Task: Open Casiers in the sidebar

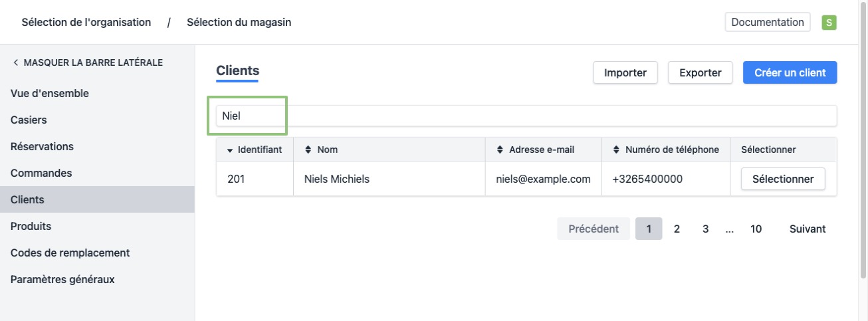Action: coord(29,120)
